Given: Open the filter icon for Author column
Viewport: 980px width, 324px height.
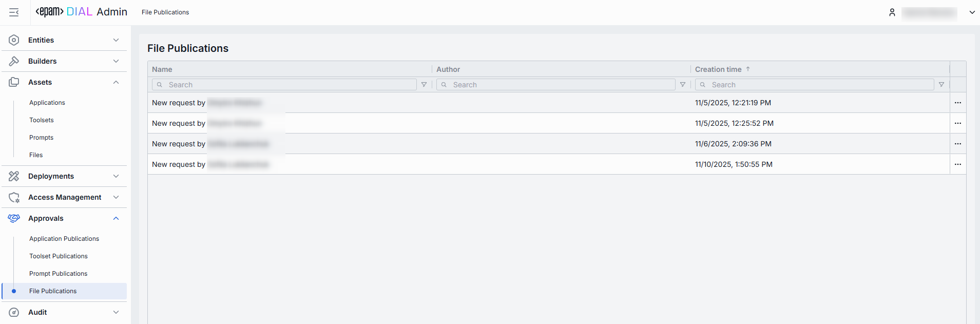Looking at the screenshot, I should tap(683, 85).
